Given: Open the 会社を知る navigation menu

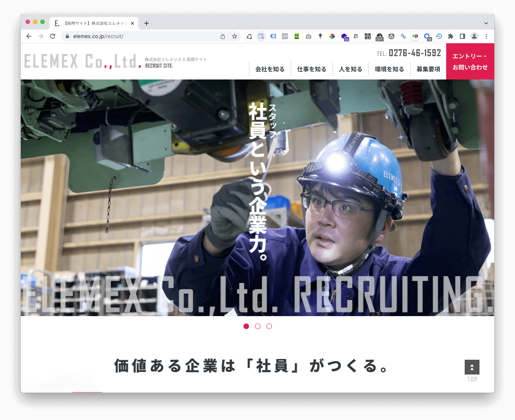Looking at the screenshot, I should [270, 69].
